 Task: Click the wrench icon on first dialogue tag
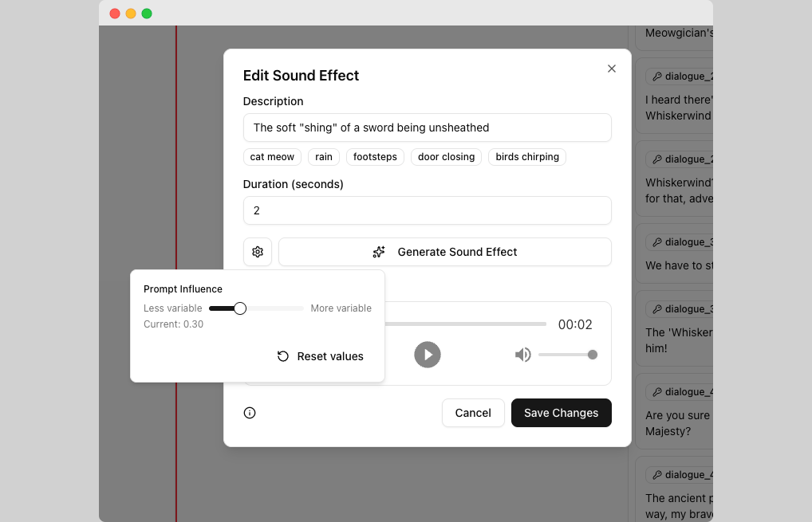(657, 77)
